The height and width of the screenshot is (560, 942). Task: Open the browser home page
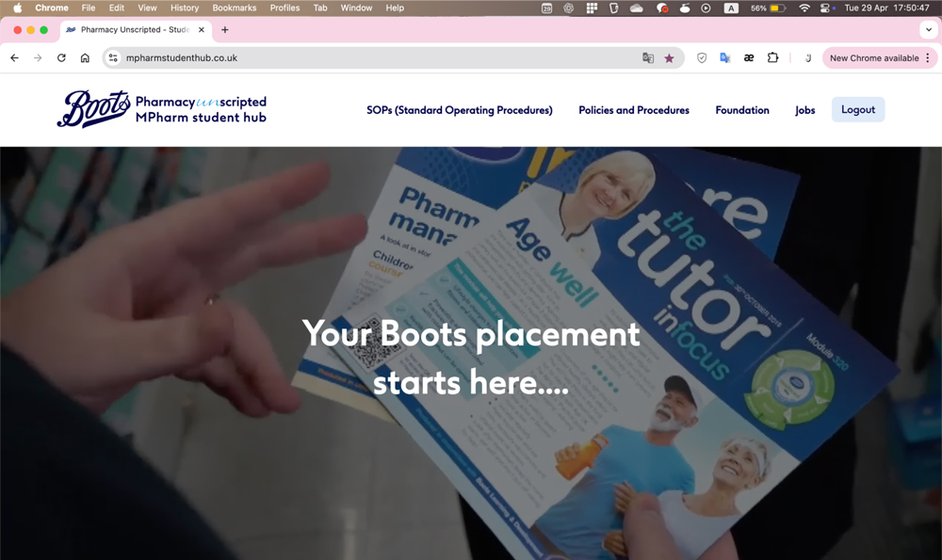[85, 58]
